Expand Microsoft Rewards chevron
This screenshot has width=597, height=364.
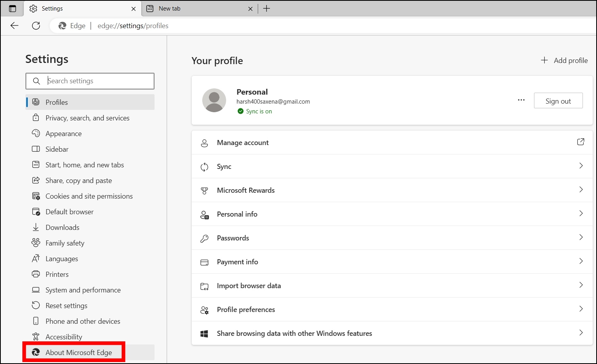point(581,190)
